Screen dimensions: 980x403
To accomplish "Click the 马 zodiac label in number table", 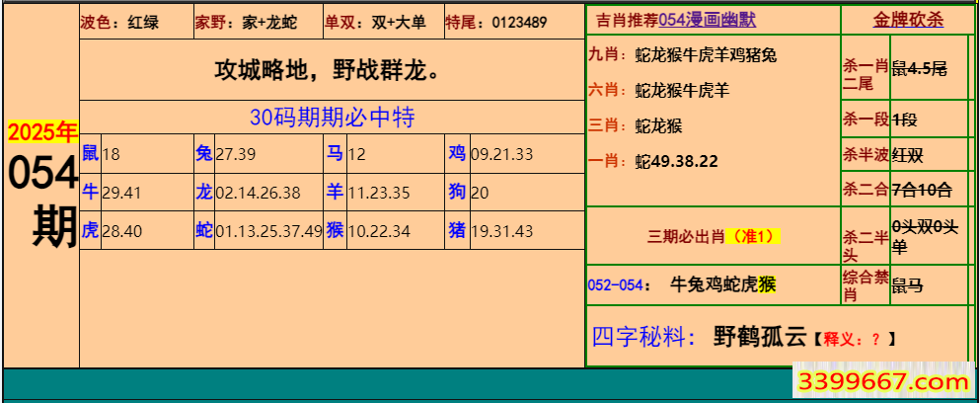I will pos(335,153).
